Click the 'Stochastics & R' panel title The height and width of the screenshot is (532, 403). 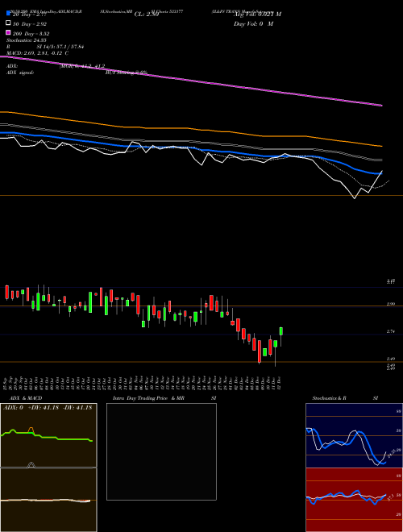329,398
